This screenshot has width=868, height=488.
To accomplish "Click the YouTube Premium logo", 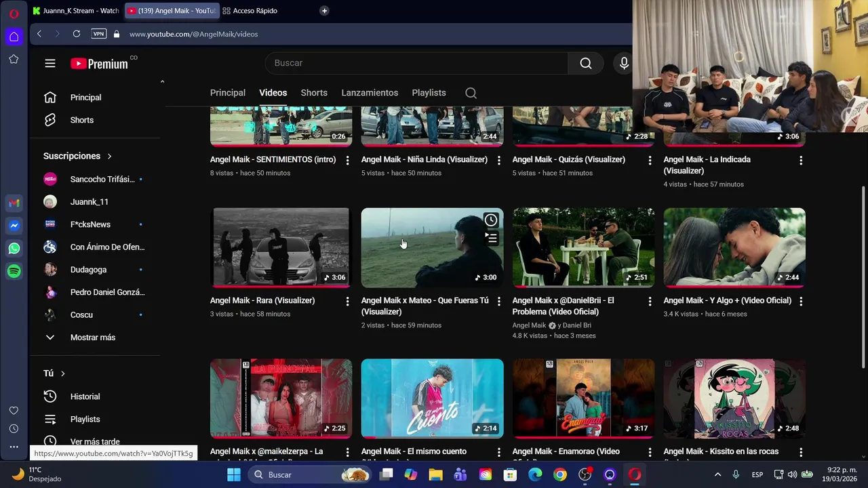I will [99, 64].
